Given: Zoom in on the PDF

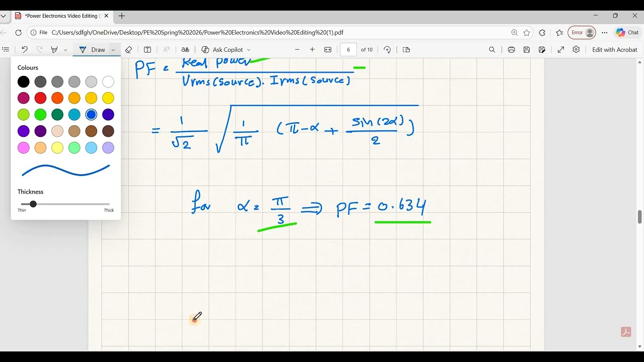Looking at the screenshot, I should point(312,50).
